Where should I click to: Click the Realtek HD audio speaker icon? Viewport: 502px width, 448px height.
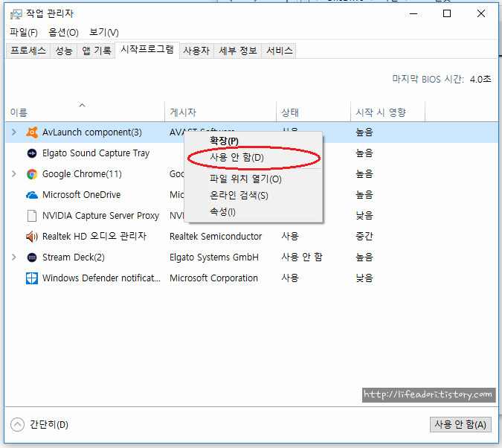[32, 237]
